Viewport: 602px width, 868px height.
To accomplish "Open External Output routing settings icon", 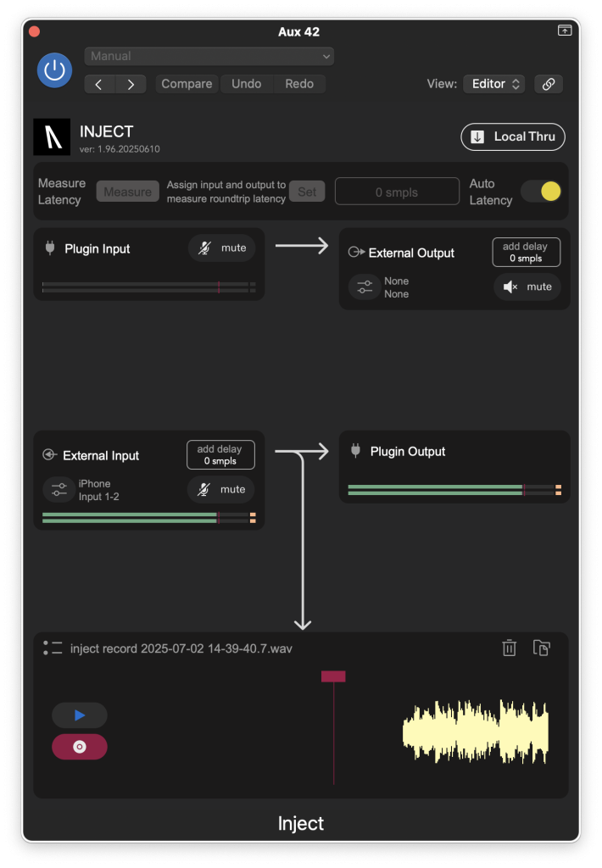I will [365, 287].
